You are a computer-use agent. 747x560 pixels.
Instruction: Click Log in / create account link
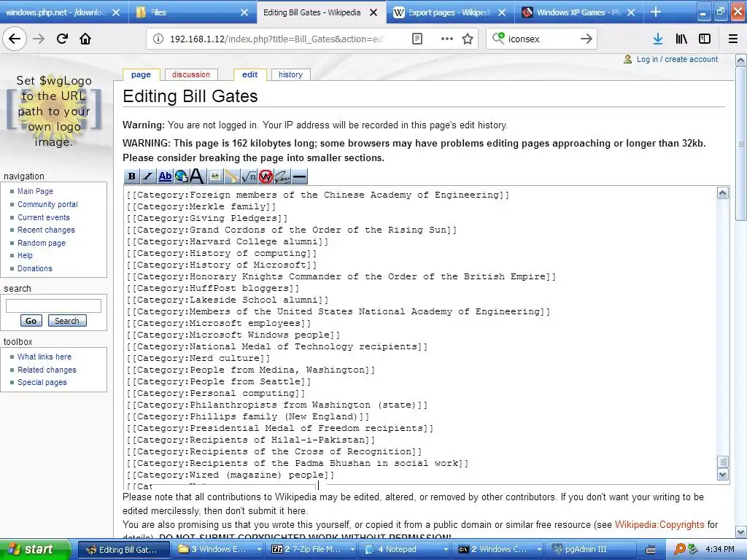(677, 59)
